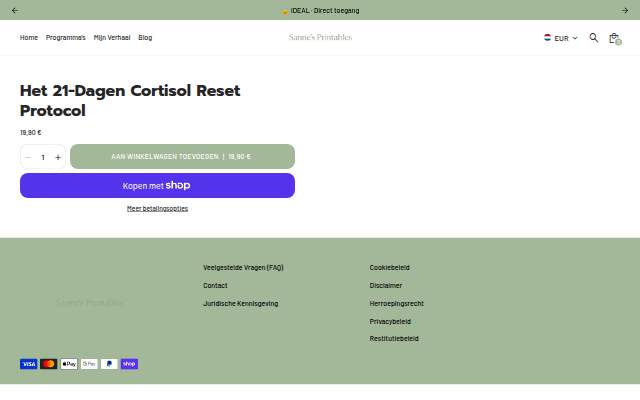The image size is (640, 400).
Task: Click the Apple Pay payment icon
Action: coord(69,364)
